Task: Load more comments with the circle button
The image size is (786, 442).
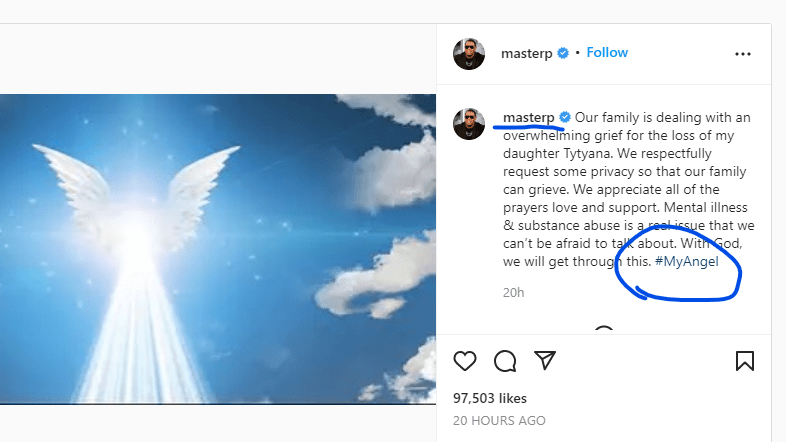Action: tap(603, 332)
